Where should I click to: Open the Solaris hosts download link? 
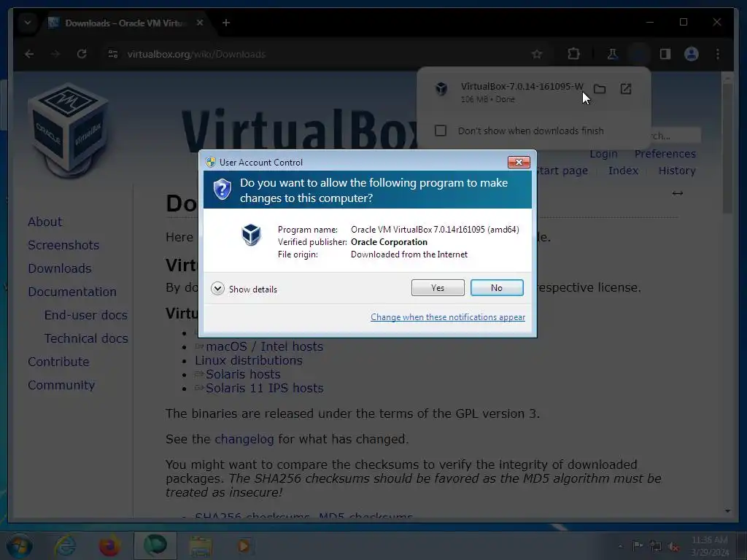point(243,374)
